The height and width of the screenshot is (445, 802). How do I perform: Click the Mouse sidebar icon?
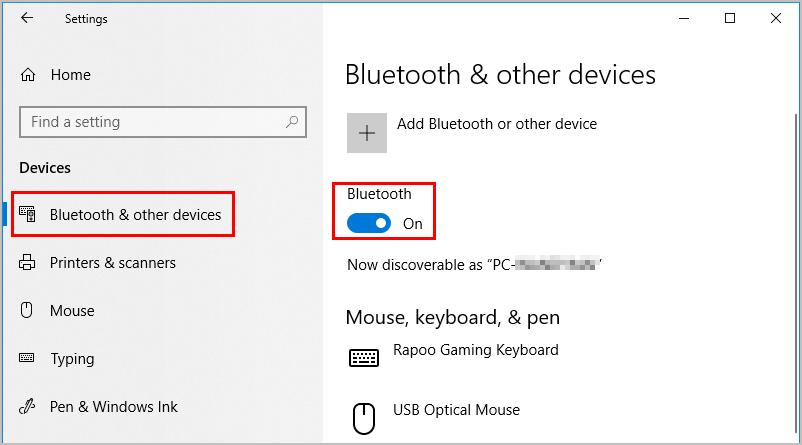(x=28, y=311)
